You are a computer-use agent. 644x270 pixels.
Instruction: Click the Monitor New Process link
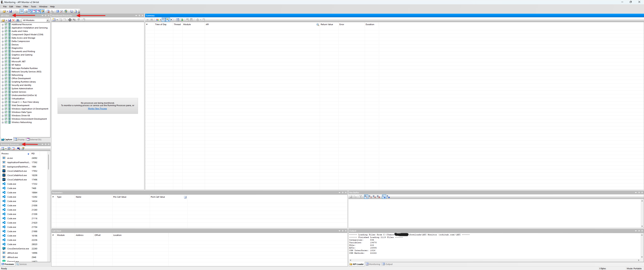(97, 109)
